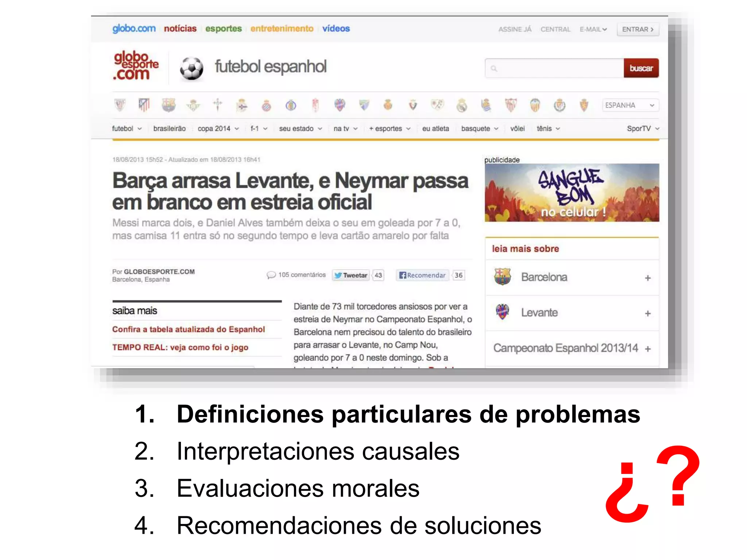
Task: Click the Atlético Madrid crest icon
Action: 144,105
